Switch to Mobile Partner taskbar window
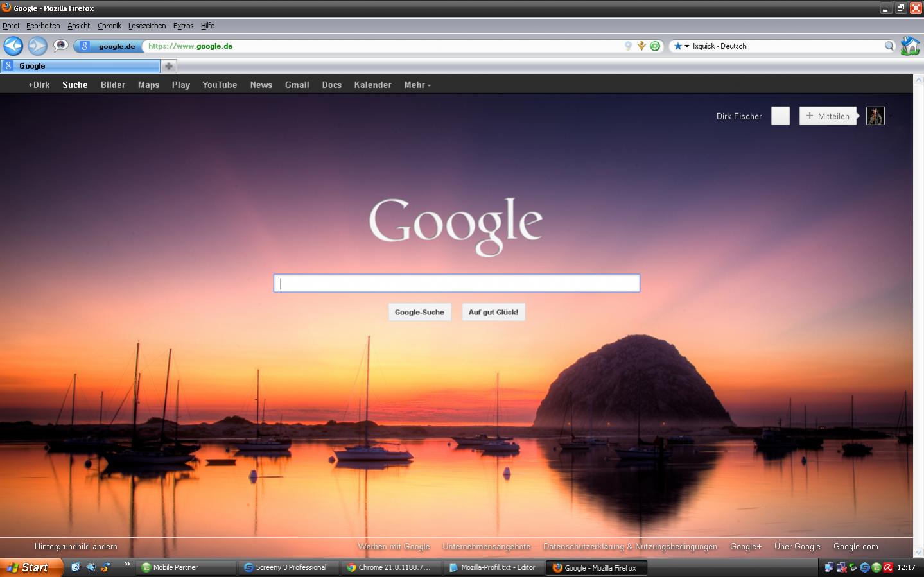 tap(186, 567)
